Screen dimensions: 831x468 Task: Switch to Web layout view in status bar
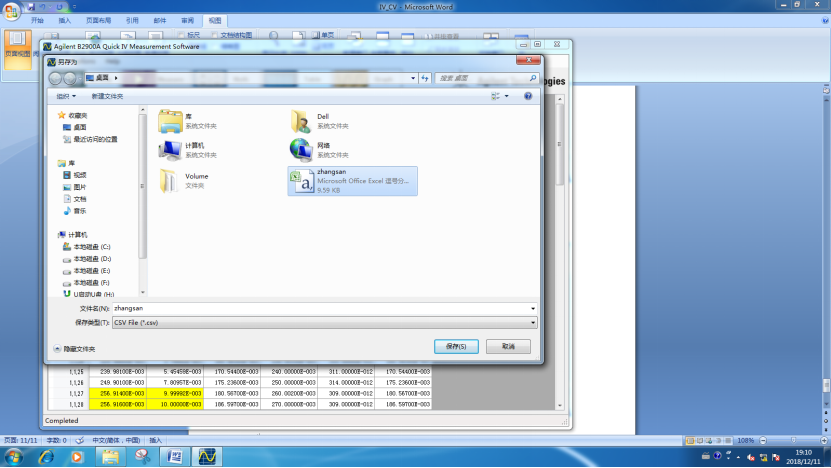pos(709,440)
